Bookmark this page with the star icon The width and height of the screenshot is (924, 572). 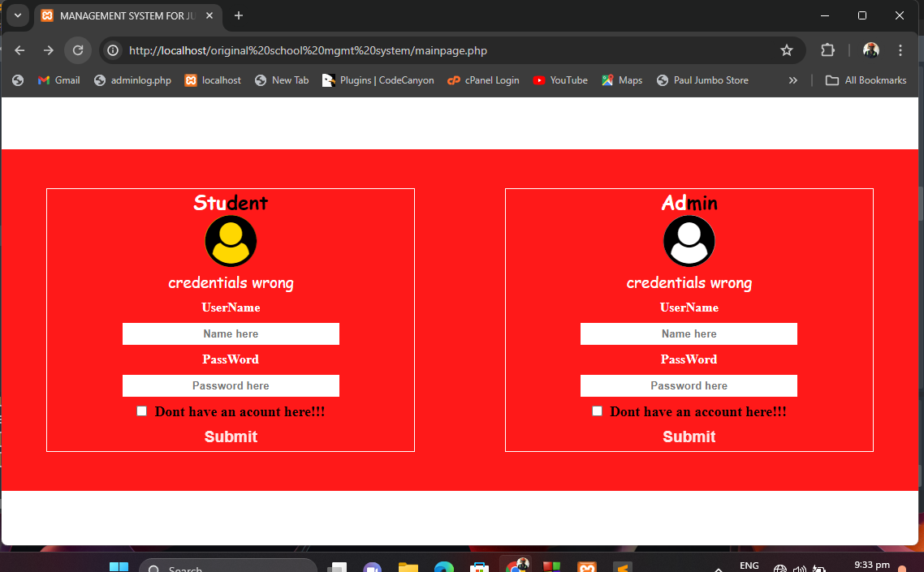point(786,50)
